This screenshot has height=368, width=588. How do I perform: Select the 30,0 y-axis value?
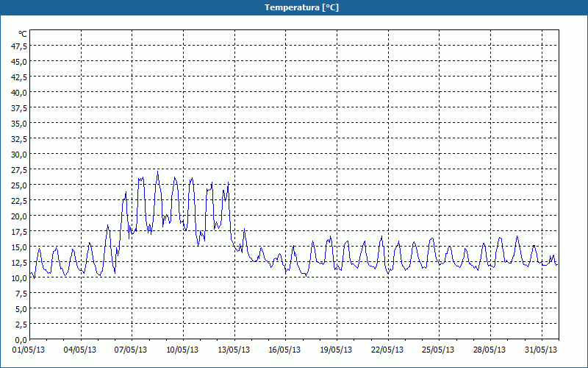click(20, 155)
